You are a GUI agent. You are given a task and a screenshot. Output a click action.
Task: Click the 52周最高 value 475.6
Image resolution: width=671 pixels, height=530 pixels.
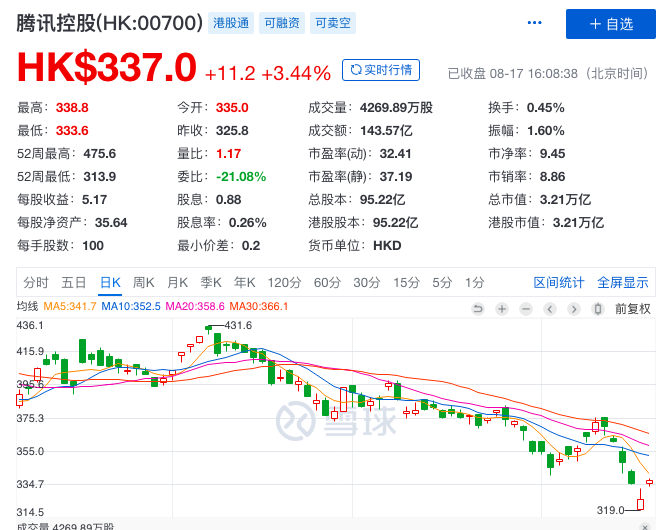point(100,154)
